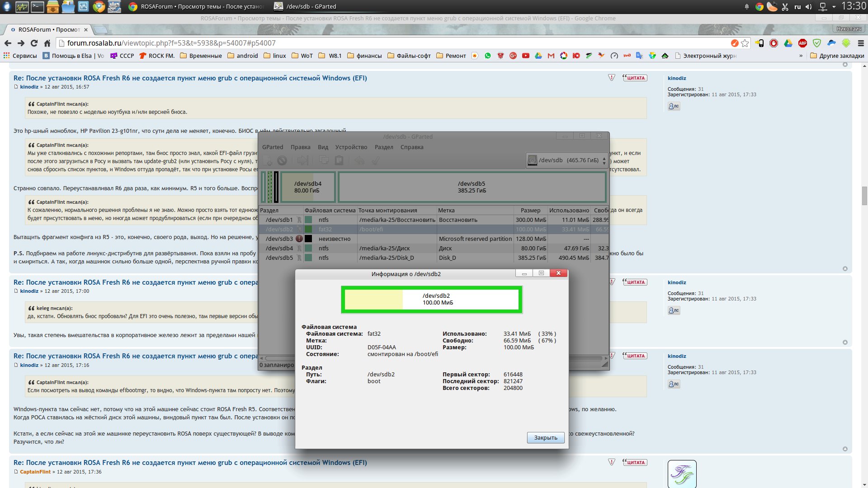Open the Google Drive extension icon

click(788, 43)
